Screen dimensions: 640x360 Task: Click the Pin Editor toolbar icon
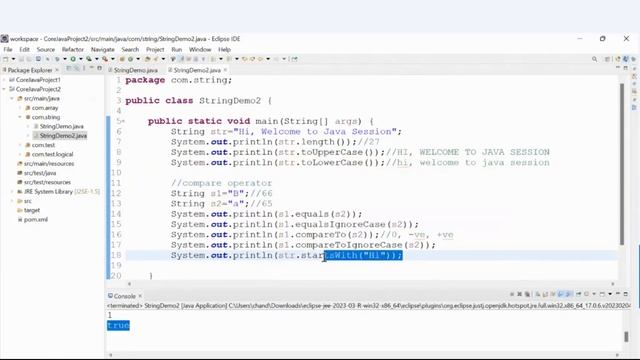point(295,59)
